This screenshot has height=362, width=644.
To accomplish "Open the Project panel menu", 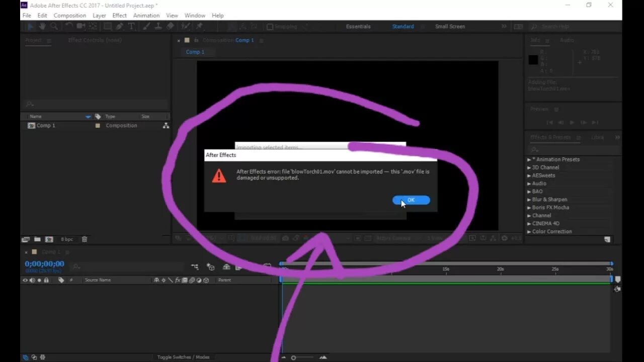I will pos(49,40).
